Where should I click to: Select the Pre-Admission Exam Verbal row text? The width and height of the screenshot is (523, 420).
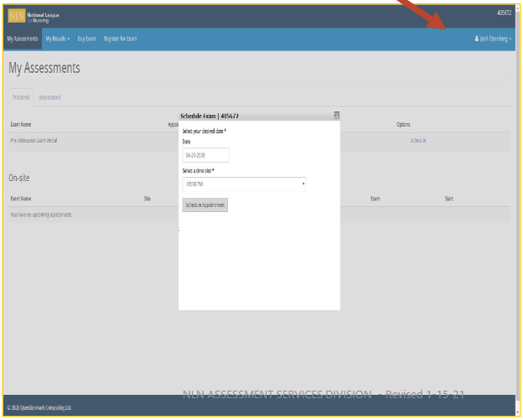point(34,141)
